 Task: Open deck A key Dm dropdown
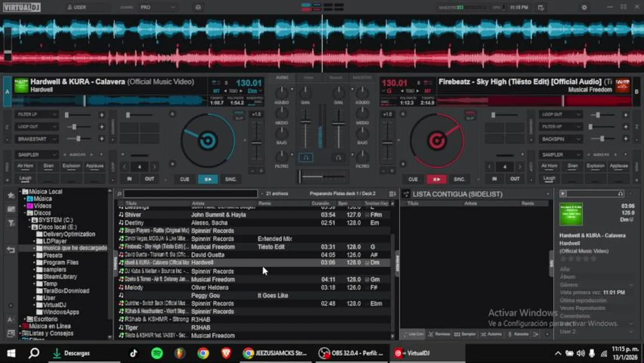(254, 91)
